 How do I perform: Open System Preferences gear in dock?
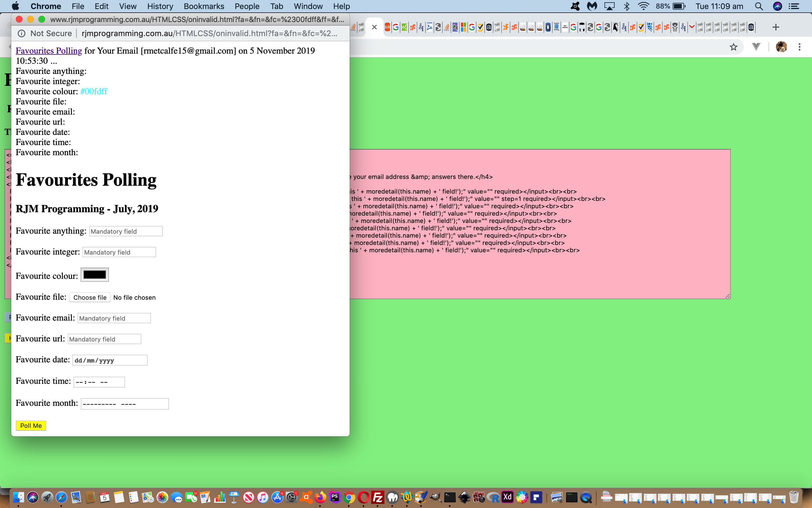tap(292, 497)
